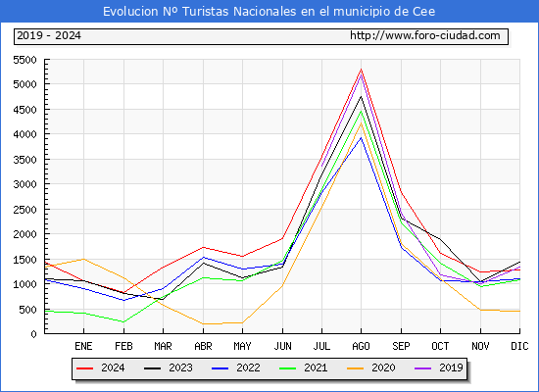Click the 2500 y-axis value

(x=24, y=210)
